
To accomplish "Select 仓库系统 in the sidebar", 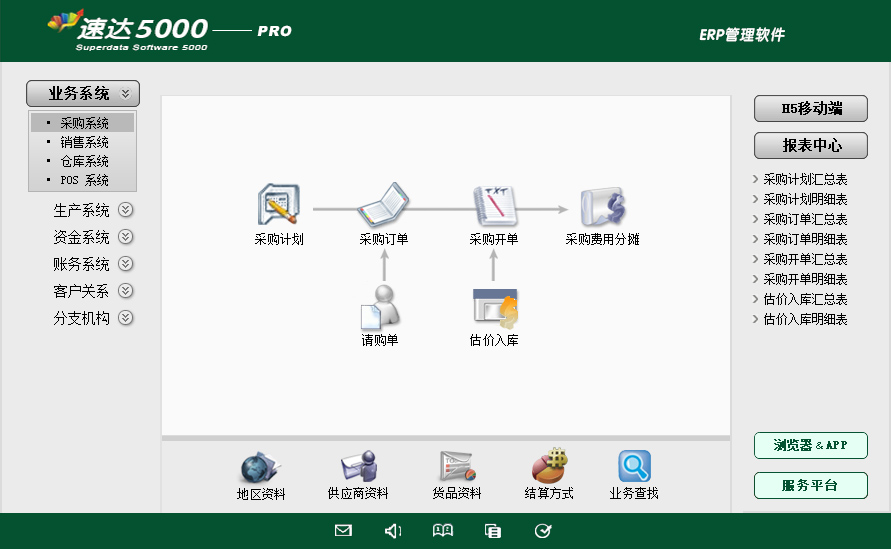I will (x=83, y=161).
